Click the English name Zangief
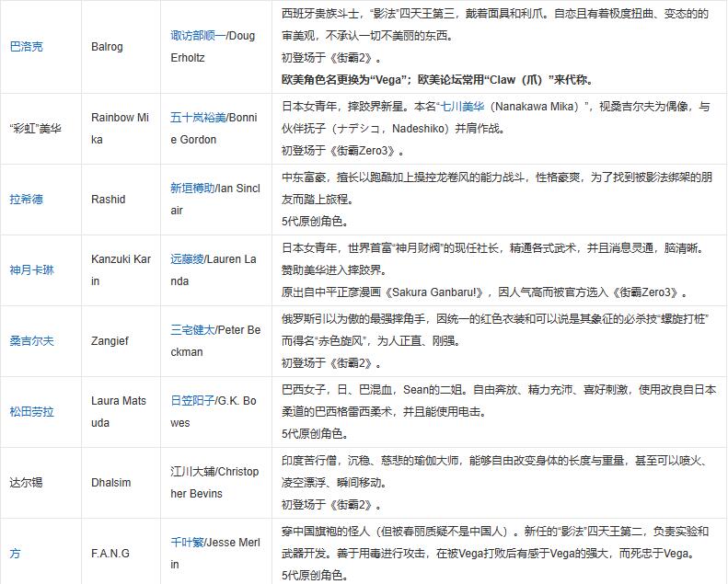 click(x=111, y=341)
